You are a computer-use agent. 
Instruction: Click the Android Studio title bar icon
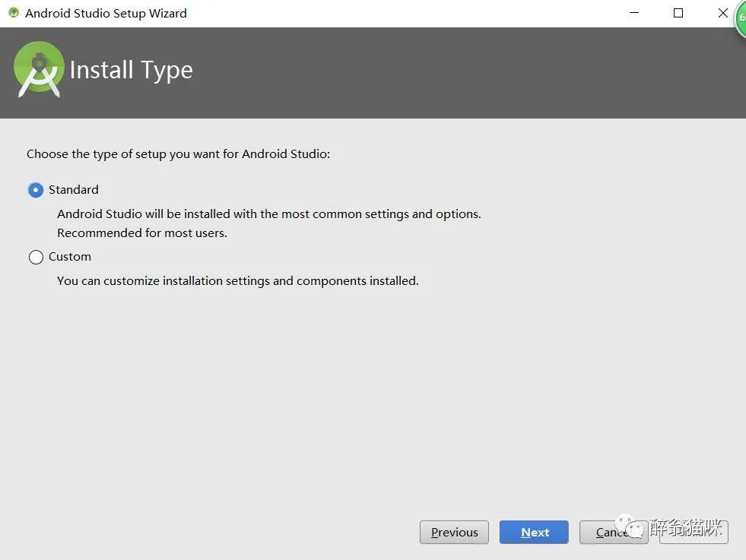click(14, 13)
